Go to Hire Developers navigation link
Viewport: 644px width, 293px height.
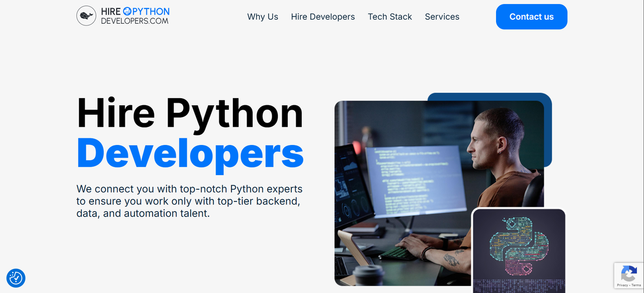pos(323,17)
